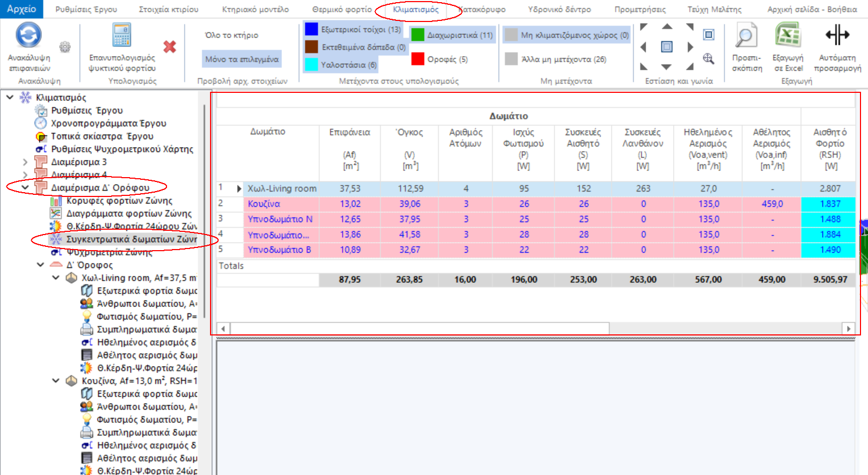Viewport: 868px width, 475px height.
Task: Click the center square view icon
Action: (667, 47)
